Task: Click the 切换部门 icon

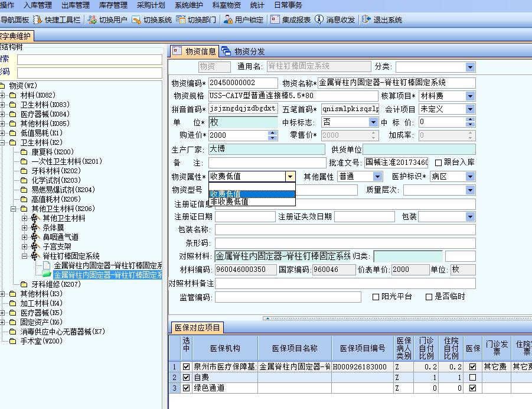Action: 181,20
